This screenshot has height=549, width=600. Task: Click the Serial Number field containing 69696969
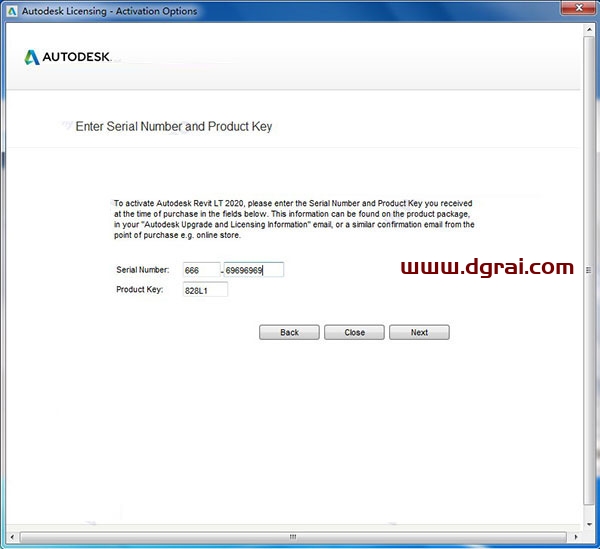coord(254,270)
